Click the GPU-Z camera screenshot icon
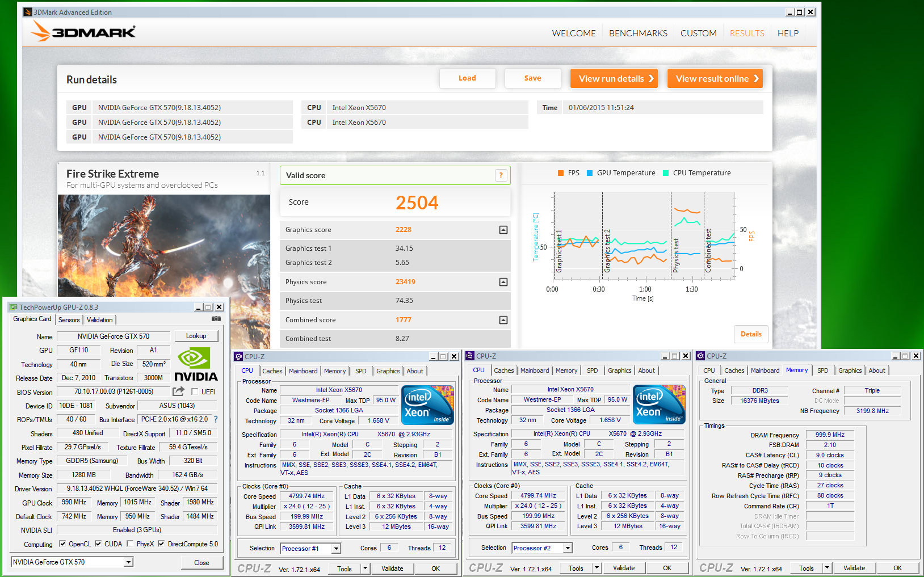This screenshot has height=577, width=924. (216, 319)
